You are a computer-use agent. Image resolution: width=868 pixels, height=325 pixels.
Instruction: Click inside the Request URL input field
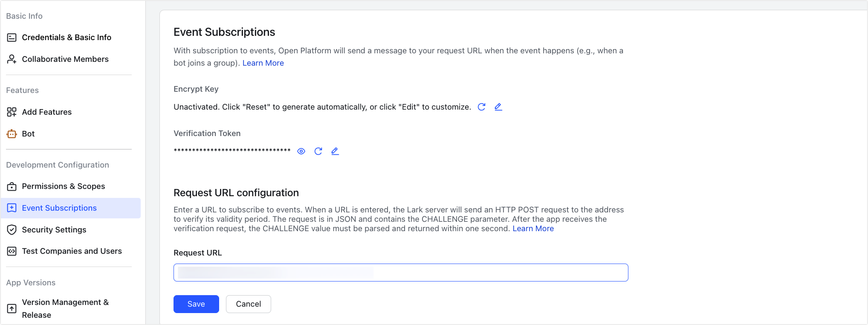click(x=401, y=272)
